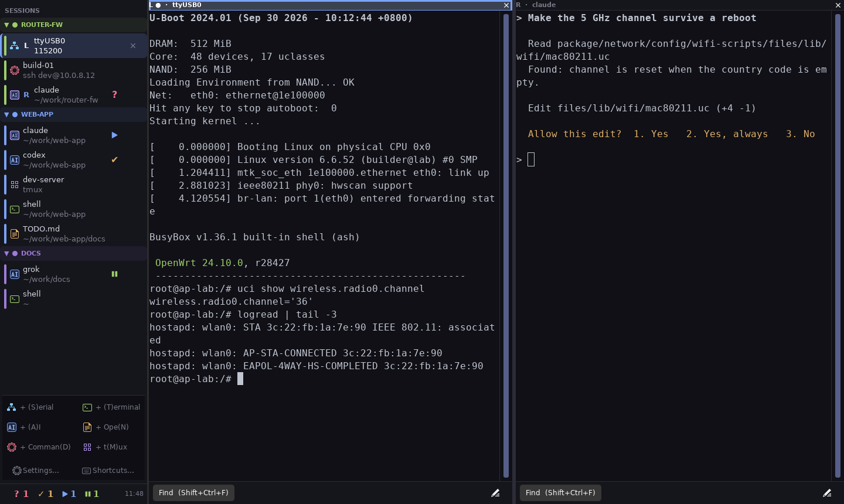Add a new AI session
Viewport: 844px width, 504px height.
pyautogui.click(x=24, y=427)
